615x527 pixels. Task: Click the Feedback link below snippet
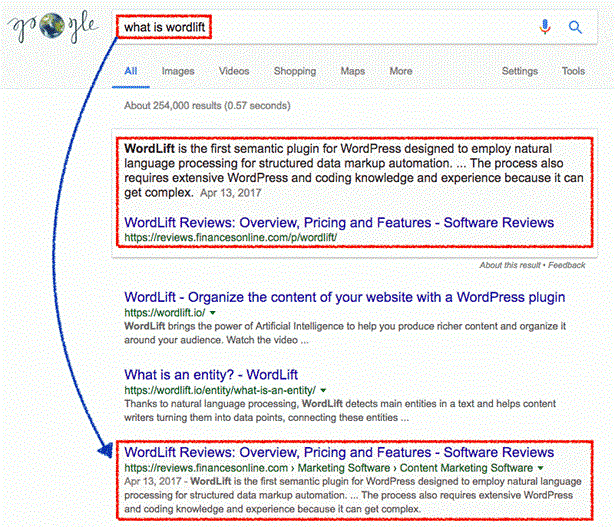click(566, 265)
